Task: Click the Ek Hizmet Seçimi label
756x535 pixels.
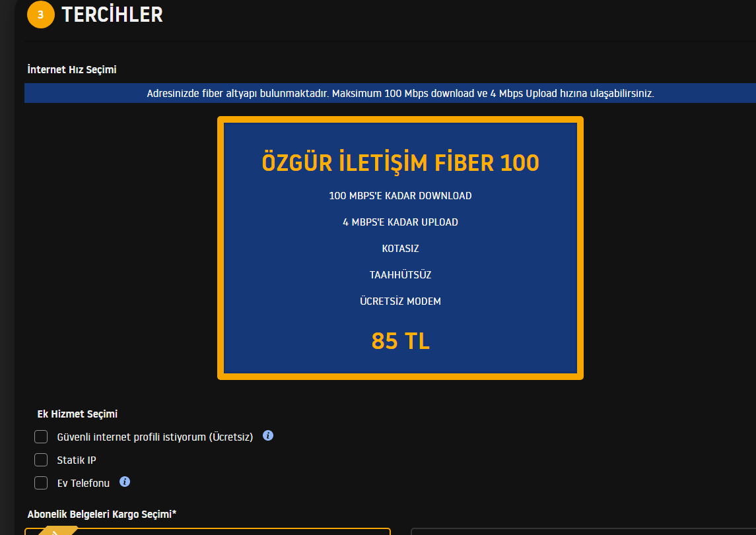Action: click(77, 414)
